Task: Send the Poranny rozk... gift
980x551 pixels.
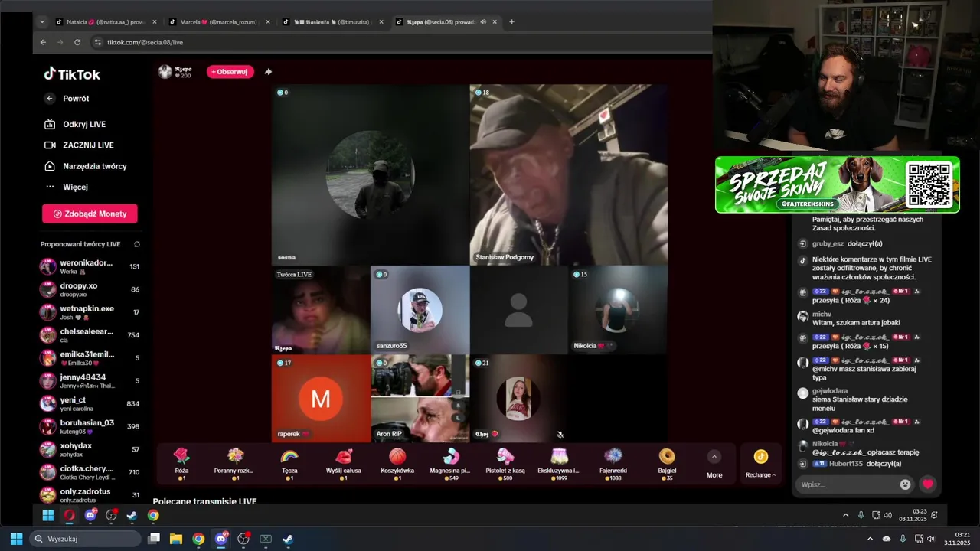Action: 235,463
